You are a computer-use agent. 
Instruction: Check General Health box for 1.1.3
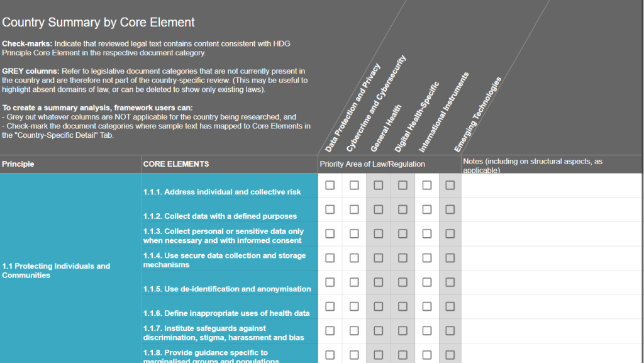tap(379, 233)
